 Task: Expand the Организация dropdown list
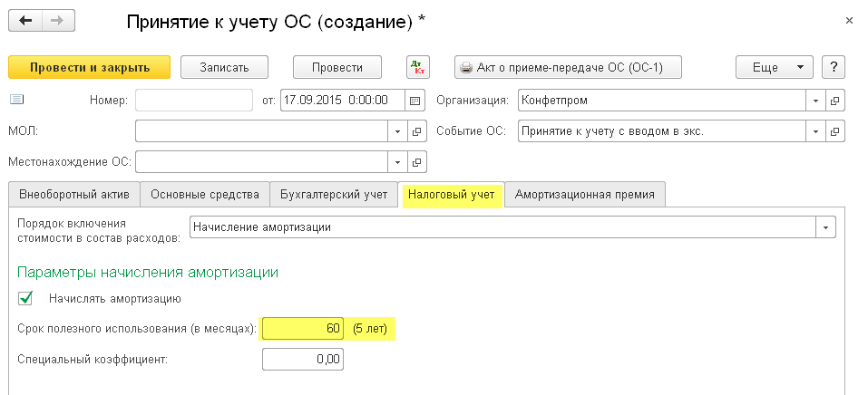point(815,100)
